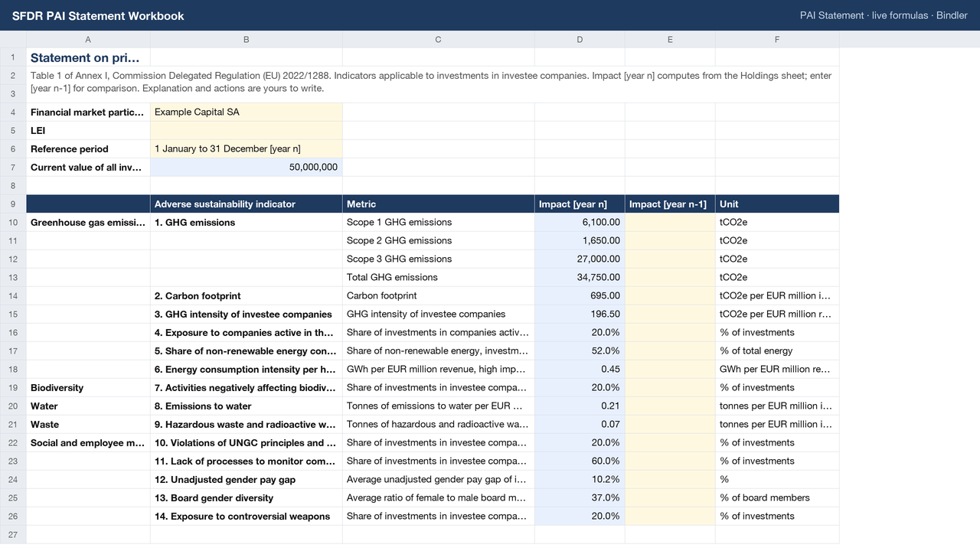
Task: Click year n-1 cell for Carbon footprint
Action: pos(670,295)
